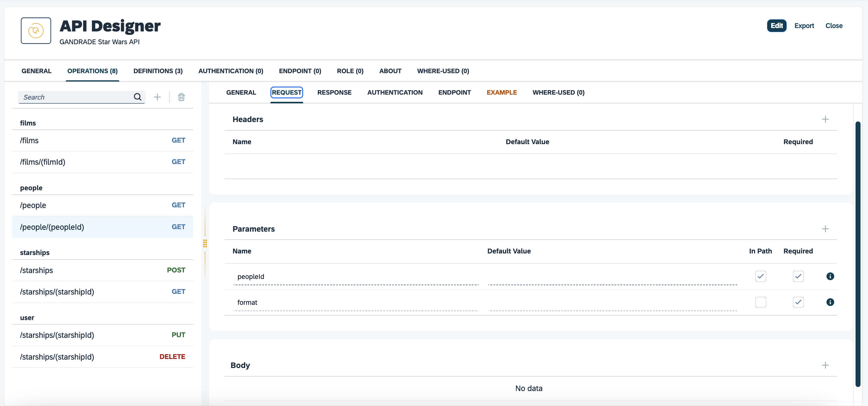
Task: Toggle Required off for the format parameter
Action: [799, 302]
